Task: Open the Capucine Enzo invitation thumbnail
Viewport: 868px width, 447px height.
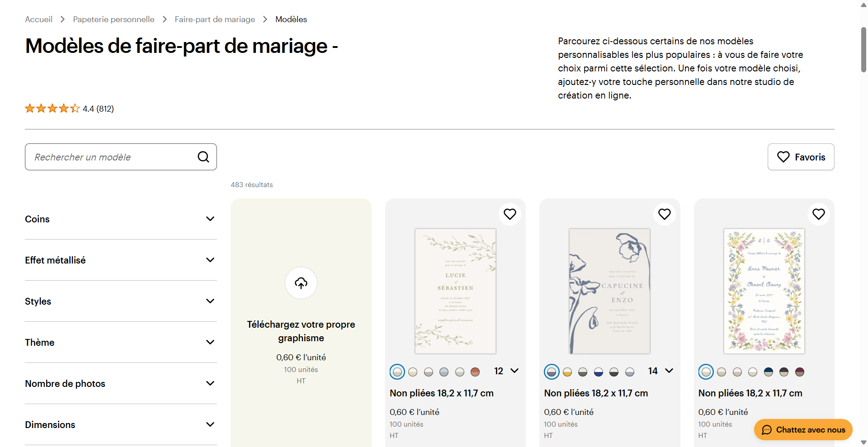Action: (x=610, y=291)
